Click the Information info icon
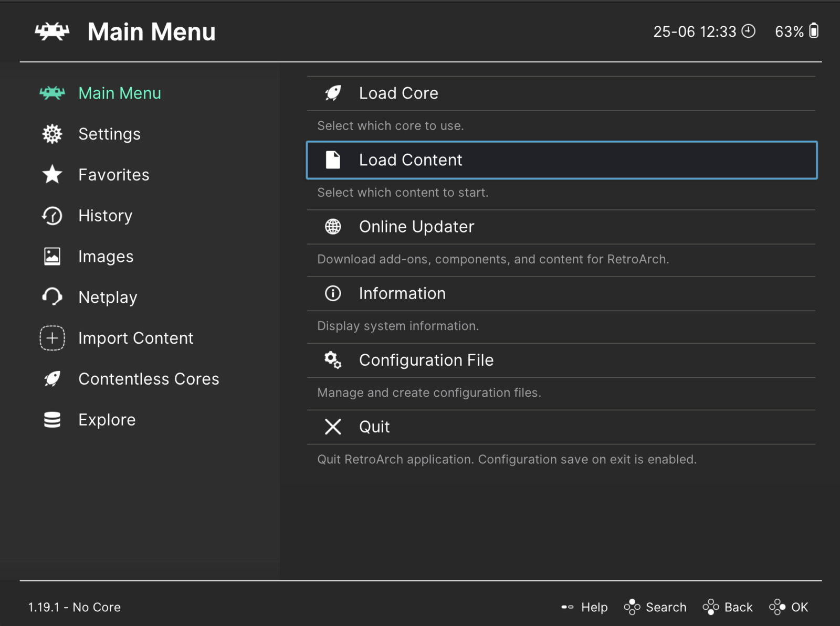 tap(333, 293)
